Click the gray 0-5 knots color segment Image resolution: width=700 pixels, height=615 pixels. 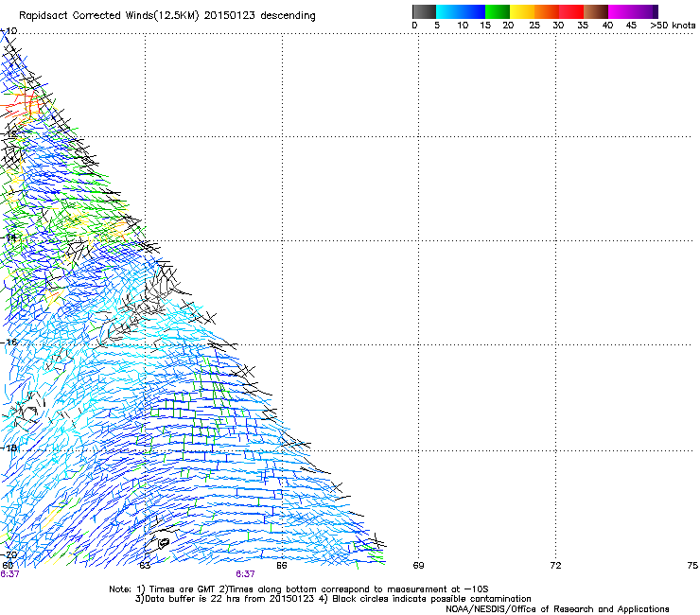point(424,11)
